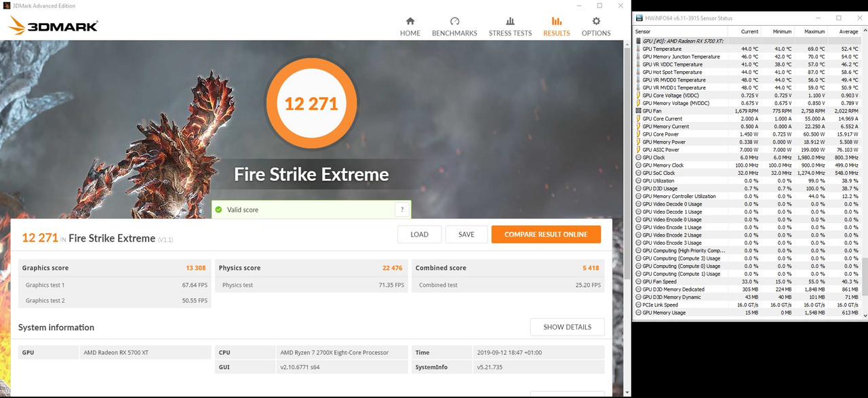
Task: Click the lightning icon for GPU Core Current
Action: (x=638, y=119)
